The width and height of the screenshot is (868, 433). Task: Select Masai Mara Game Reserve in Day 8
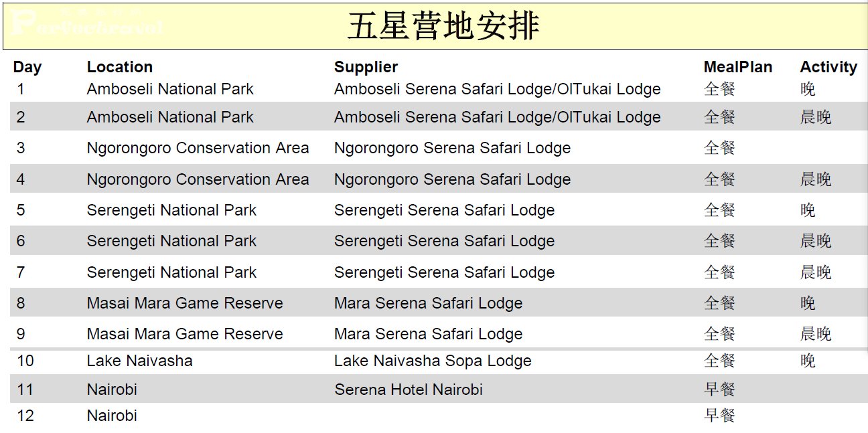click(185, 303)
